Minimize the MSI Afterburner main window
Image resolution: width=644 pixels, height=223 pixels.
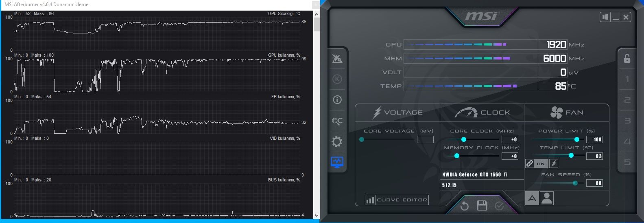coord(616,17)
